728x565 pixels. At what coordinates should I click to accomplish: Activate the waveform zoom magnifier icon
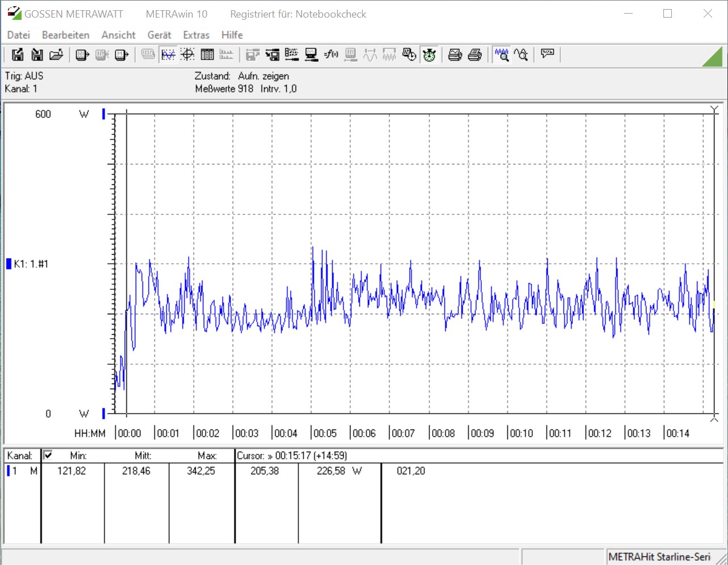[x=501, y=54]
